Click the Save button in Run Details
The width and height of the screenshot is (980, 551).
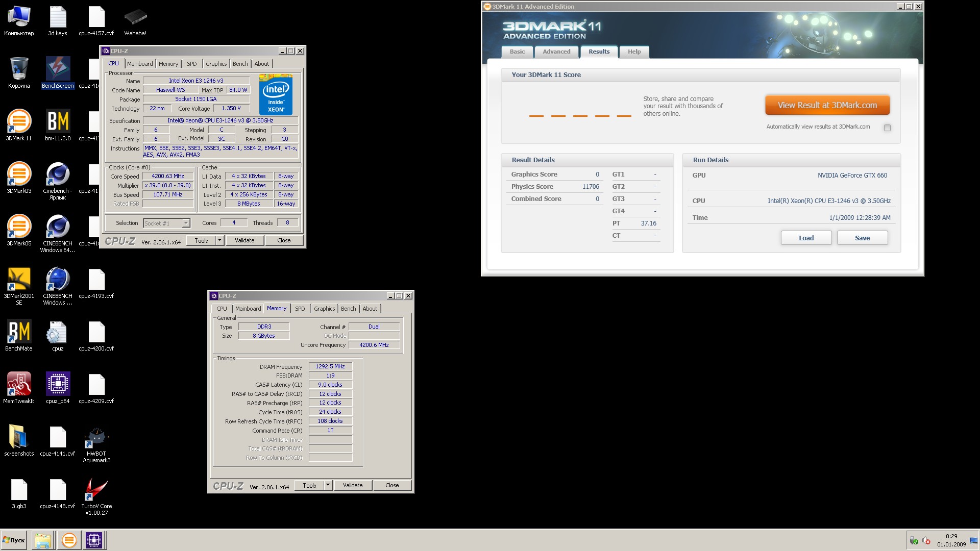(863, 238)
